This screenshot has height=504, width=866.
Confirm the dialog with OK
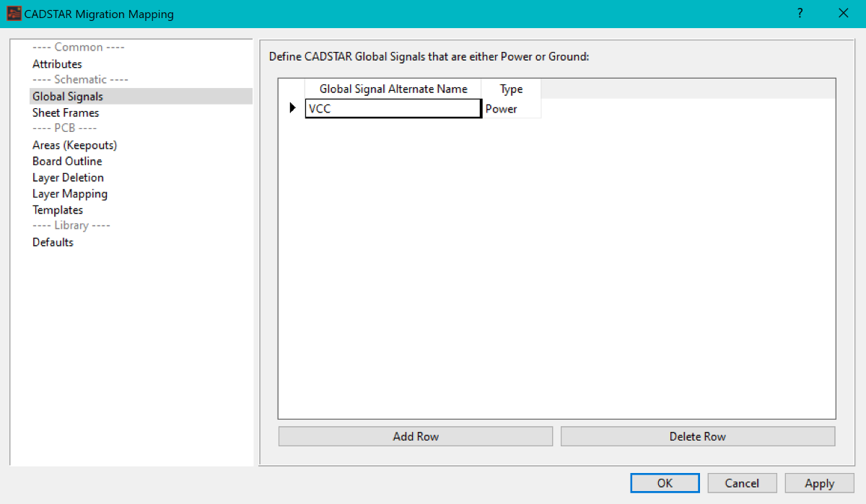pos(665,483)
